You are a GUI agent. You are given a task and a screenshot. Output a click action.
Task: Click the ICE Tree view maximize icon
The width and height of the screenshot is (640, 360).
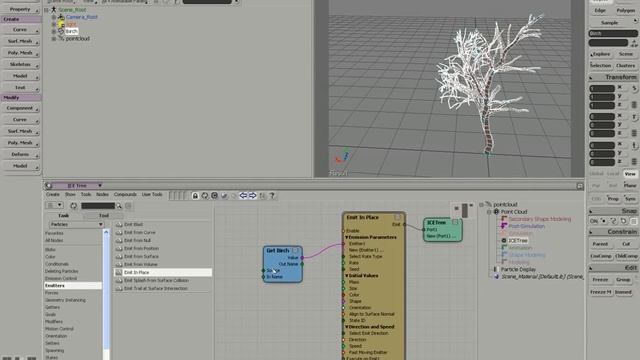tap(580, 186)
